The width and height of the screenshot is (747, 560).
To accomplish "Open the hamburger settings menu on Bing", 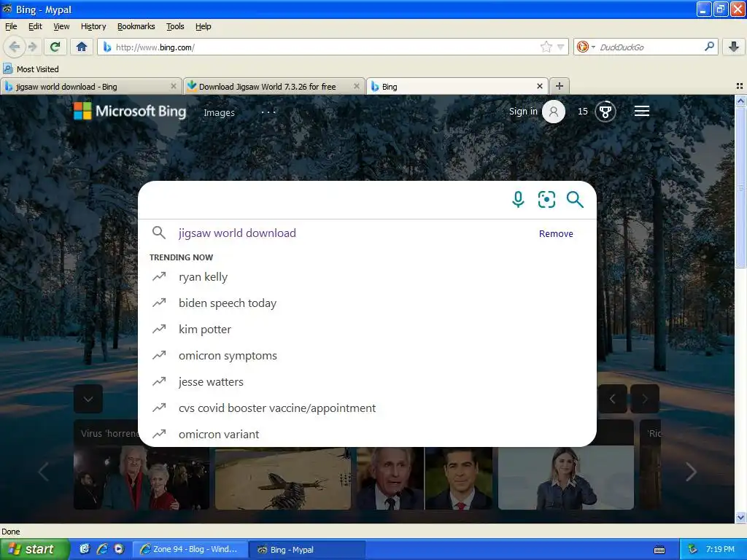I will [x=642, y=112].
